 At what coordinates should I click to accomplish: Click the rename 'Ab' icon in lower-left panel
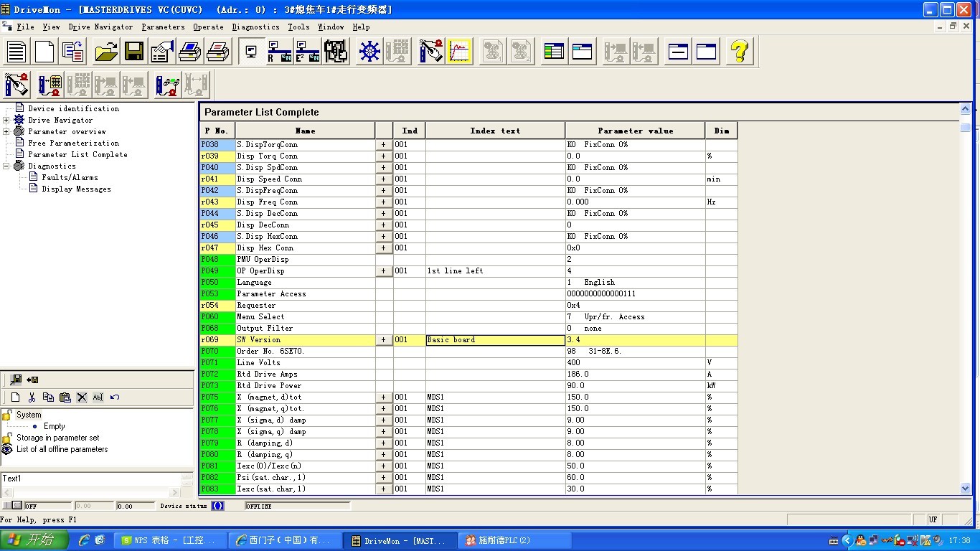pyautogui.click(x=98, y=397)
